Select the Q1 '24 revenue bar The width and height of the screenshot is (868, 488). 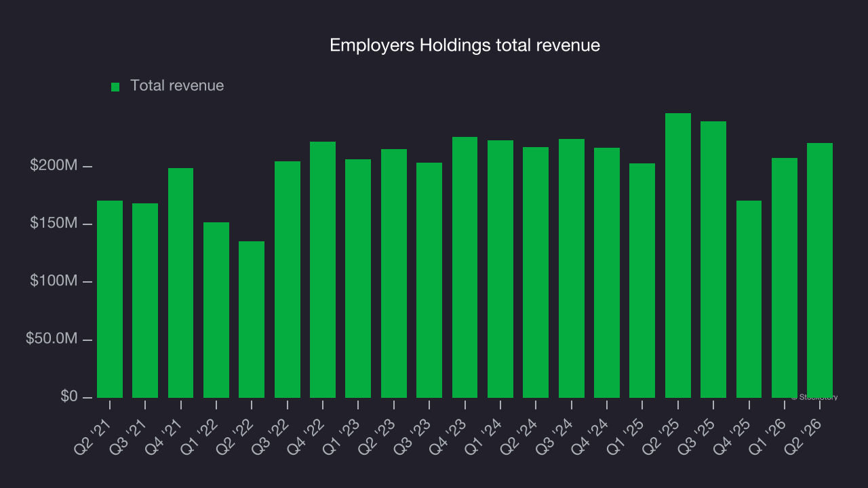pos(500,269)
